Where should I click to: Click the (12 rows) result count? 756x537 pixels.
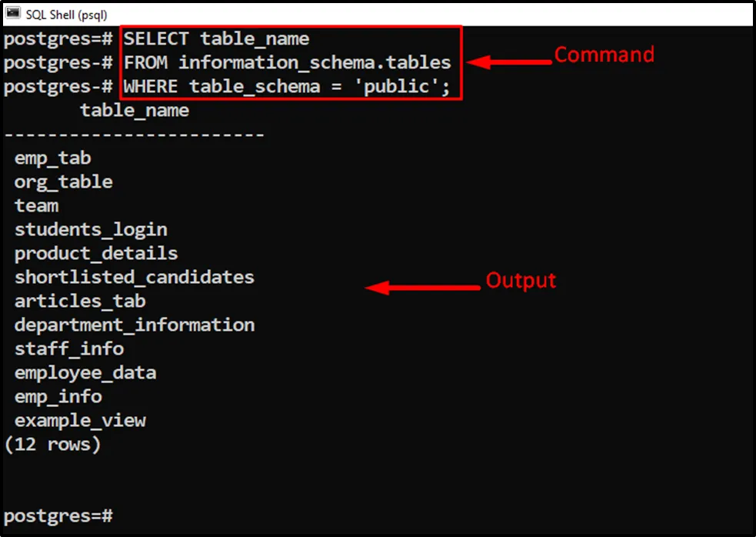click(x=52, y=444)
